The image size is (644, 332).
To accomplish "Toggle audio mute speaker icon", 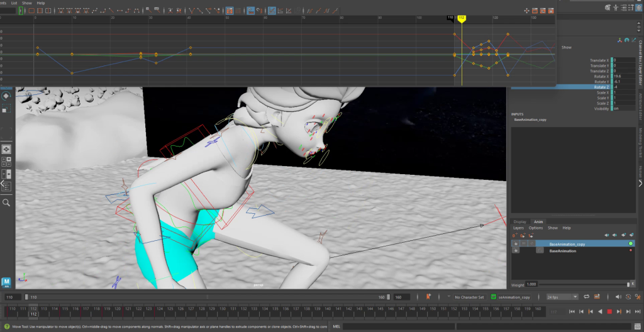I will click(x=618, y=297).
